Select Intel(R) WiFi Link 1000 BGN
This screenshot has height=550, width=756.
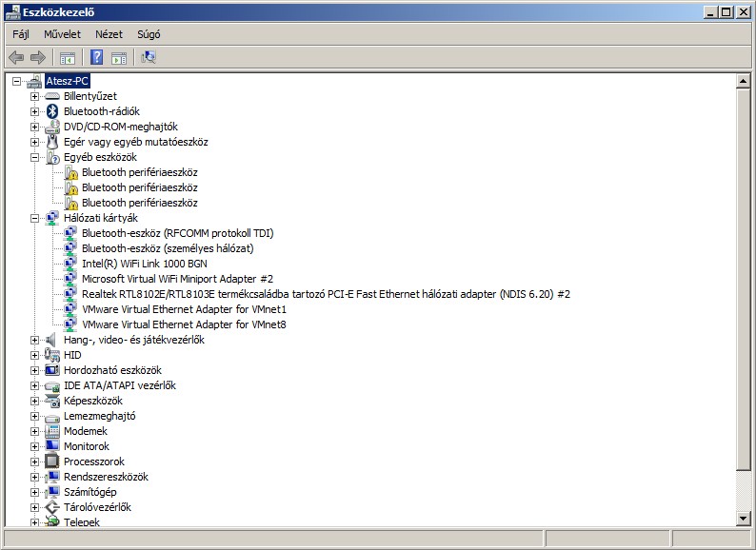click(x=145, y=264)
